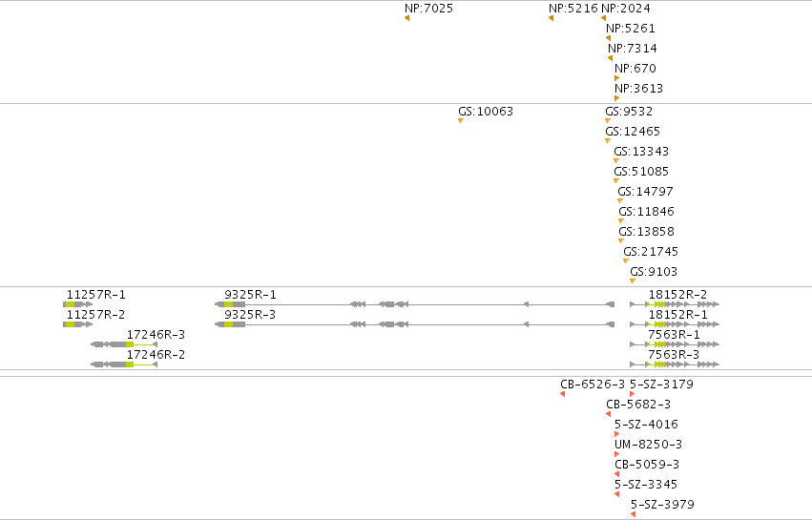Select the 5-SZ-3179 red marker
This screenshot has width=812, height=520.
632,394
